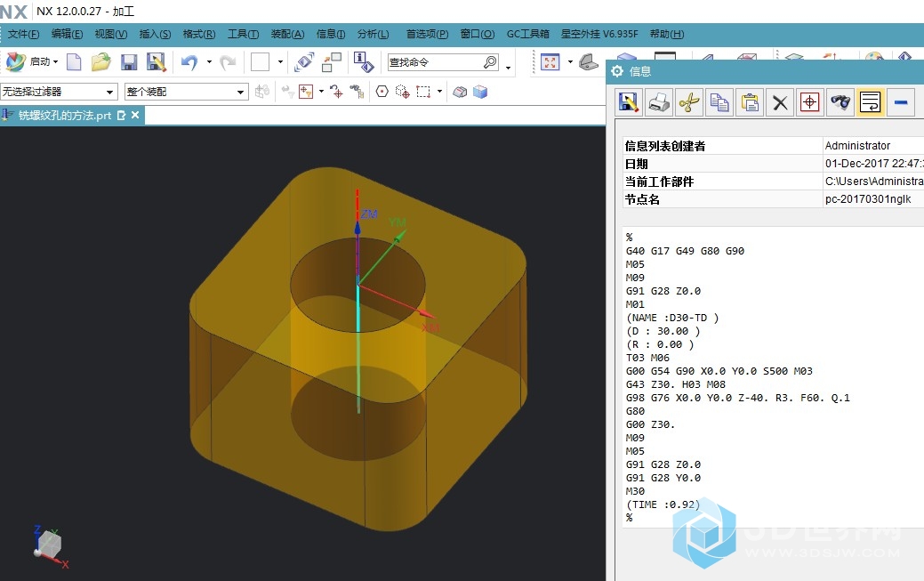This screenshot has height=581, width=924.
Task: Open the repeat-command dropdown arrow
Action: click(280, 61)
